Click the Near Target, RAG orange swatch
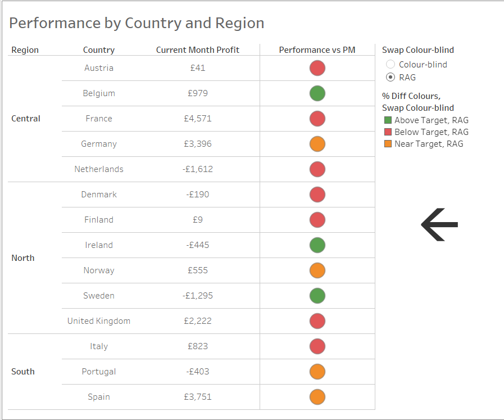The width and height of the screenshot is (504, 420). click(x=388, y=144)
